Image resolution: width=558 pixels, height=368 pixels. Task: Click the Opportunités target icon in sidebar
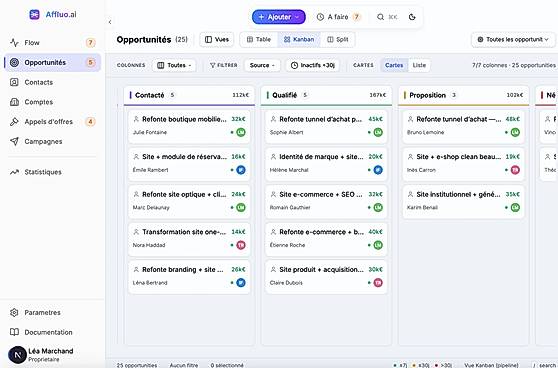click(14, 62)
